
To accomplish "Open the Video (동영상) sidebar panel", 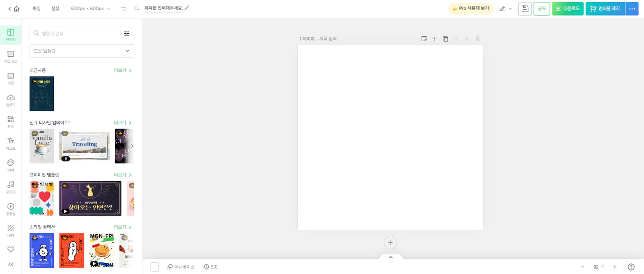I will (x=11, y=209).
